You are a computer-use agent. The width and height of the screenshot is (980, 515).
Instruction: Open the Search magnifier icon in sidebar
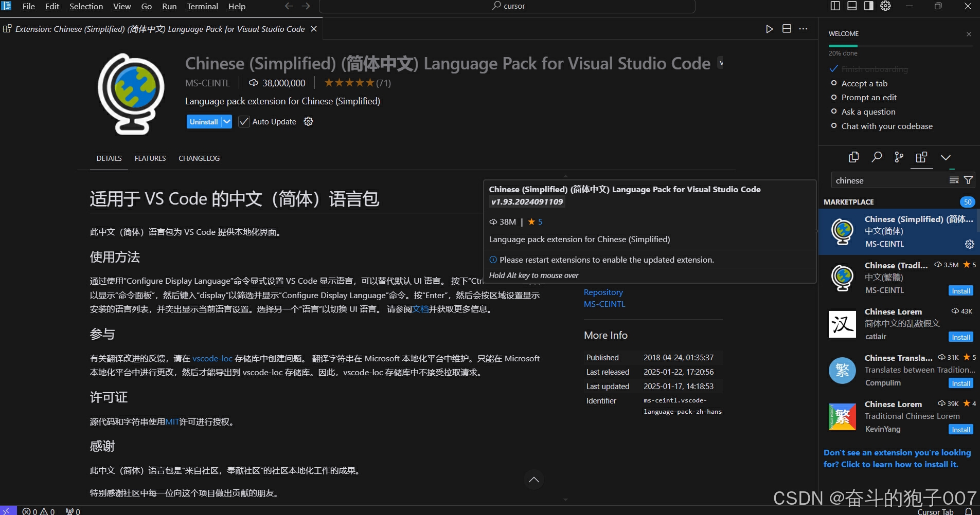point(877,157)
